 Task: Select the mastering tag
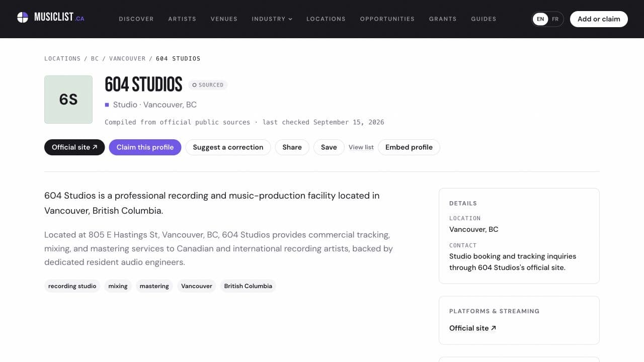pos(154,286)
